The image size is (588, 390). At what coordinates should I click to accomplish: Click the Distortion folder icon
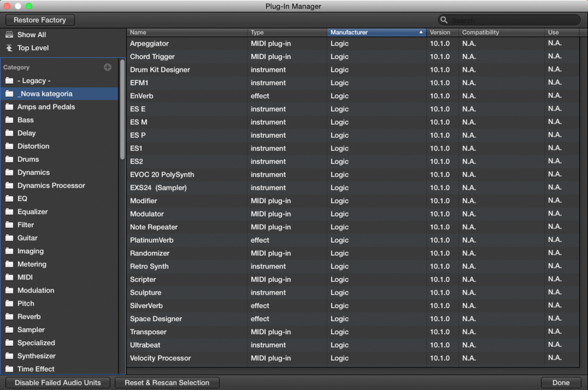click(x=10, y=146)
